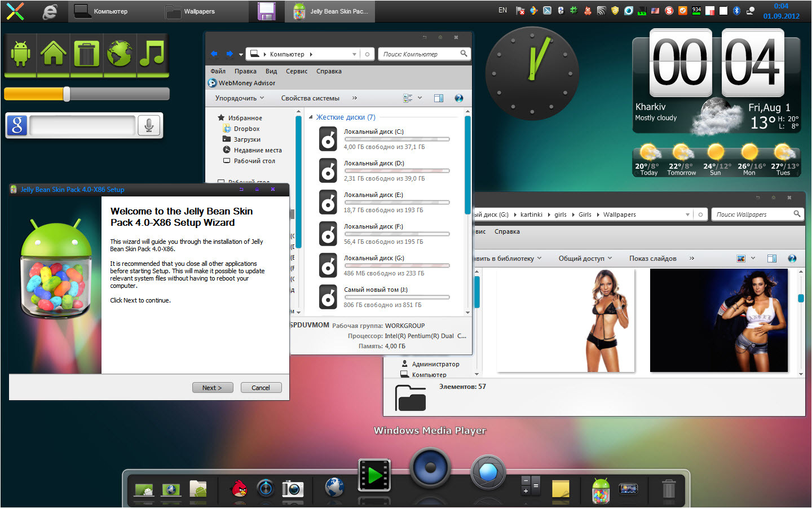
Task: Toggle preview pane in Компьютер window
Action: pos(439,98)
